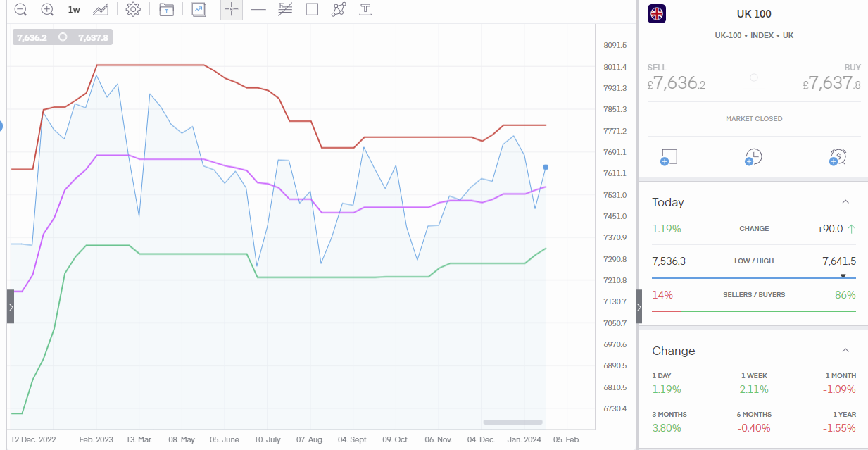Zoom in the chart with the plus magnifier
The width and height of the screenshot is (868, 450).
[47, 10]
